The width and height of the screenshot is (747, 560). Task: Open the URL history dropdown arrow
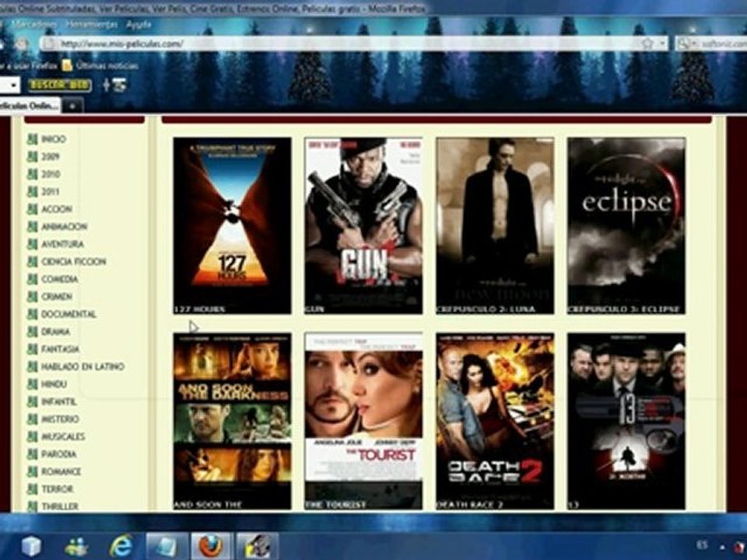point(662,44)
